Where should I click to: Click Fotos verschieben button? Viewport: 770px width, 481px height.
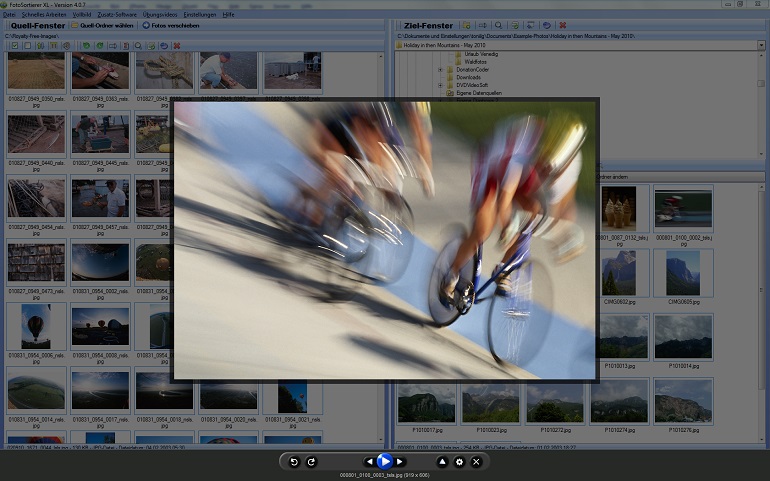pos(171,25)
